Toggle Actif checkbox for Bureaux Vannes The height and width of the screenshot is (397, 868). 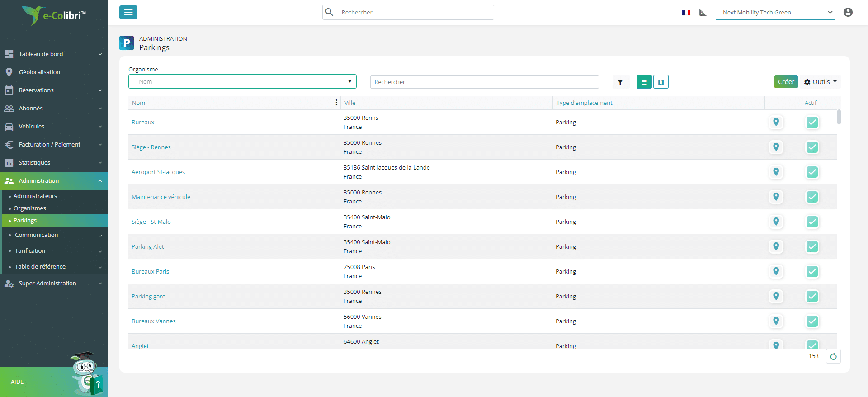pyautogui.click(x=812, y=321)
